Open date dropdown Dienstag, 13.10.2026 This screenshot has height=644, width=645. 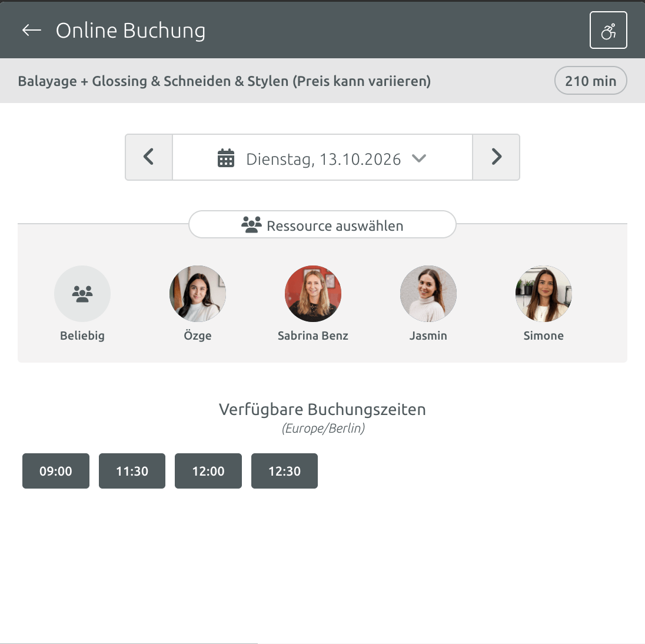[x=322, y=157]
